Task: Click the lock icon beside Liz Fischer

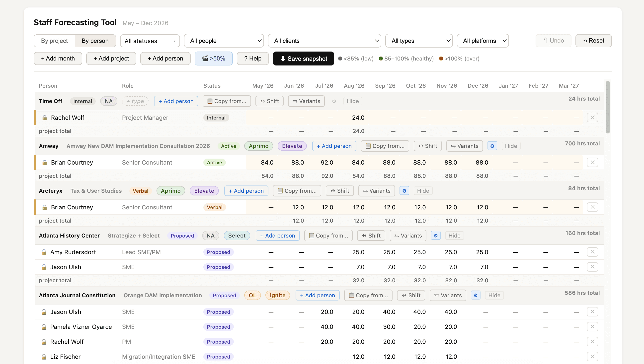Action: coord(44,357)
